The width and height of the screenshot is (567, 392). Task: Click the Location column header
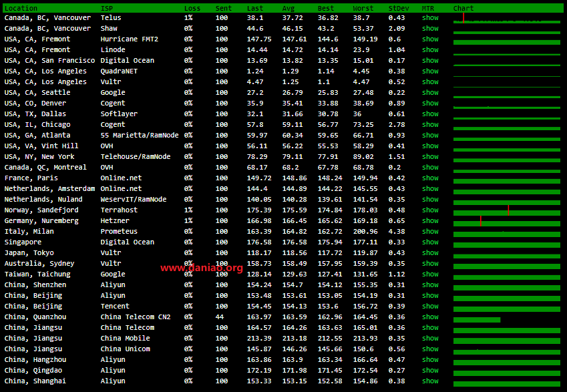pyautogui.click(x=21, y=8)
